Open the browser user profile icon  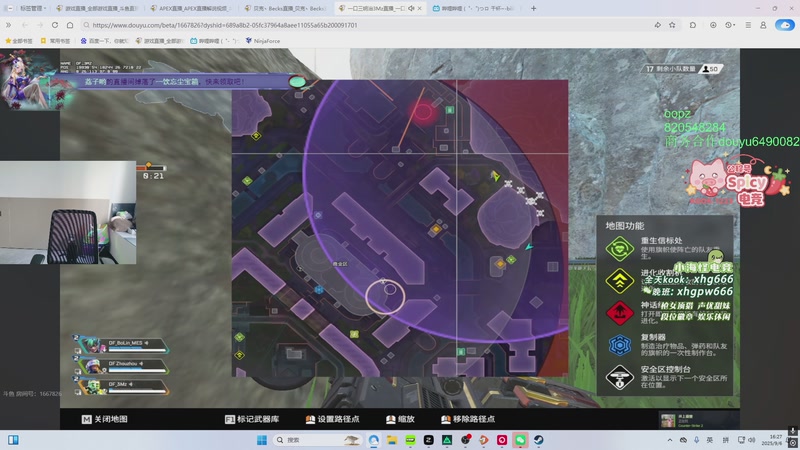(x=763, y=25)
